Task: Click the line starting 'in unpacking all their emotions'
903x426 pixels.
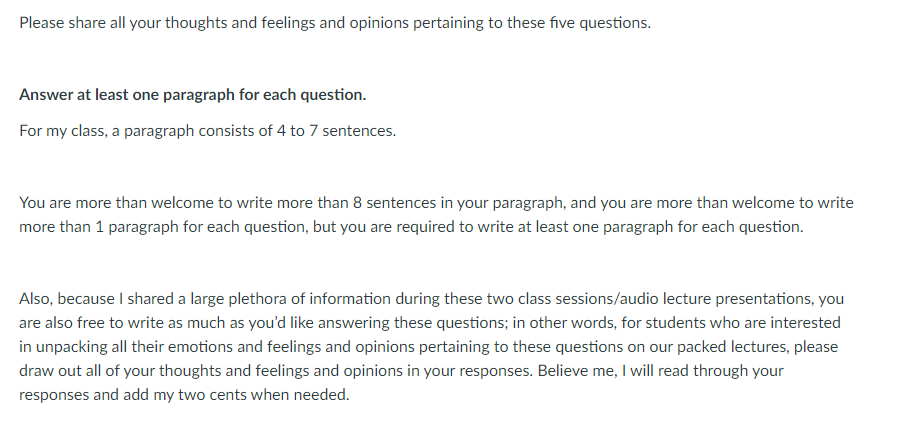Action: [x=428, y=347]
